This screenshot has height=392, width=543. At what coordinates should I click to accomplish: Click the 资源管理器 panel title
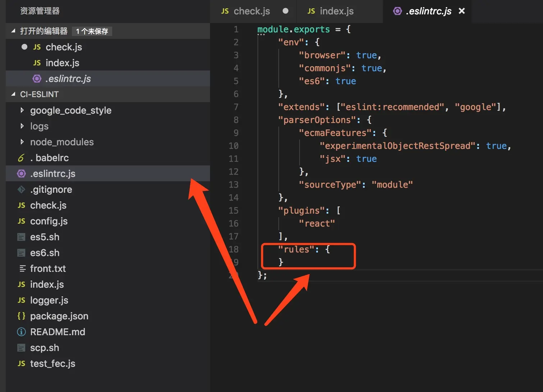tap(40, 11)
